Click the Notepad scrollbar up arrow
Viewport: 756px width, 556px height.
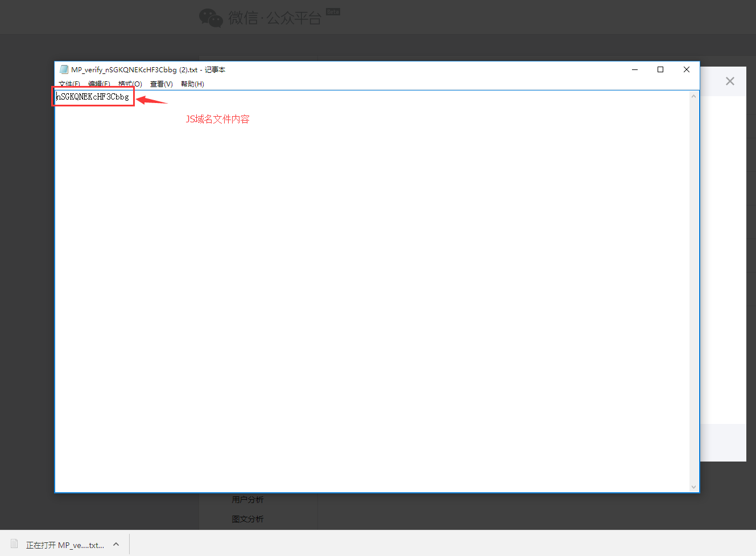[x=693, y=96]
